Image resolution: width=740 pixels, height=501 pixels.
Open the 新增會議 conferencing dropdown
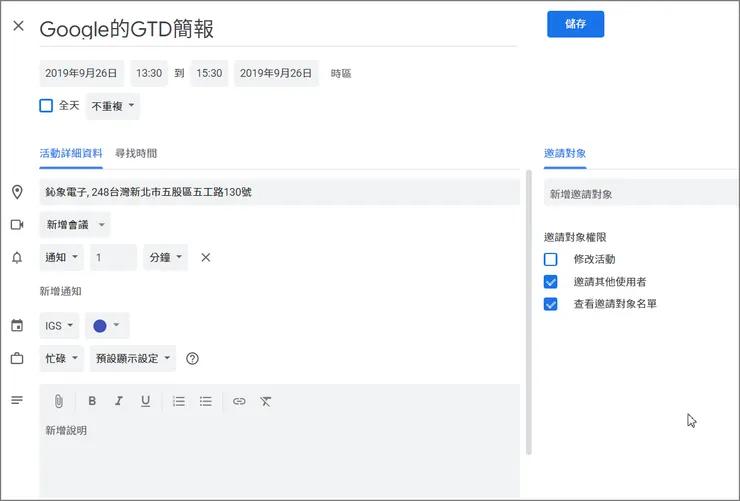pos(75,225)
